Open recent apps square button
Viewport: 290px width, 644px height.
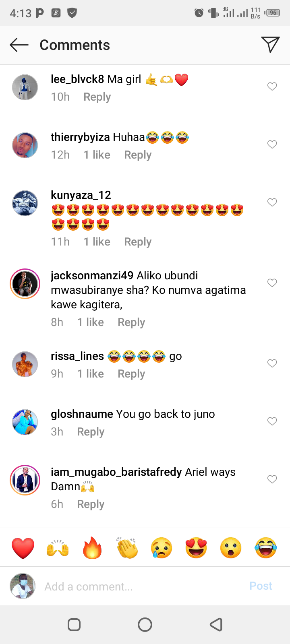74,625
